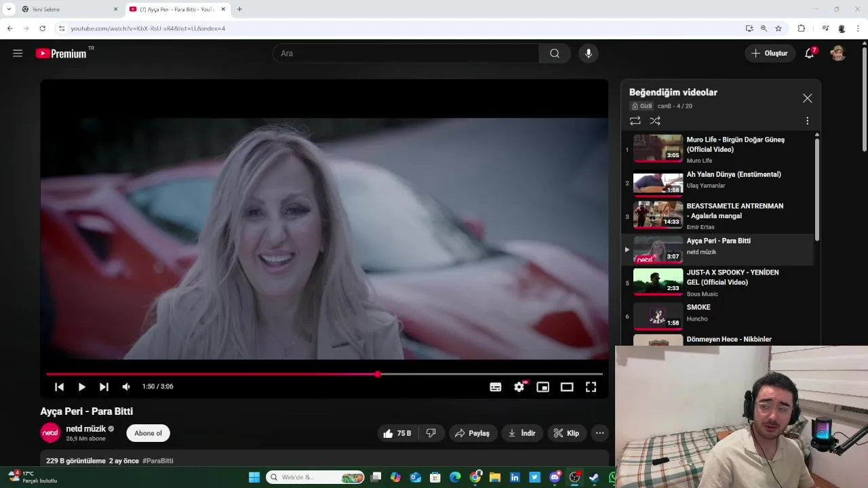
Task: Click the playlist panel scrollbar
Action: (x=817, y=190)
